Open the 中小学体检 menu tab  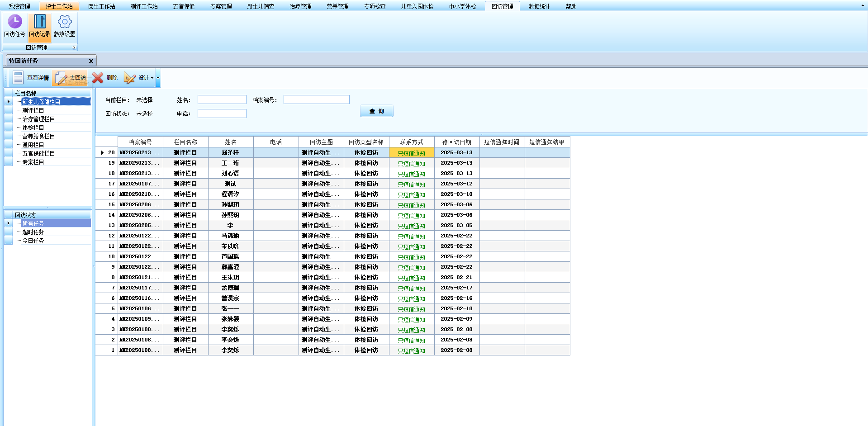coord(463,6)
